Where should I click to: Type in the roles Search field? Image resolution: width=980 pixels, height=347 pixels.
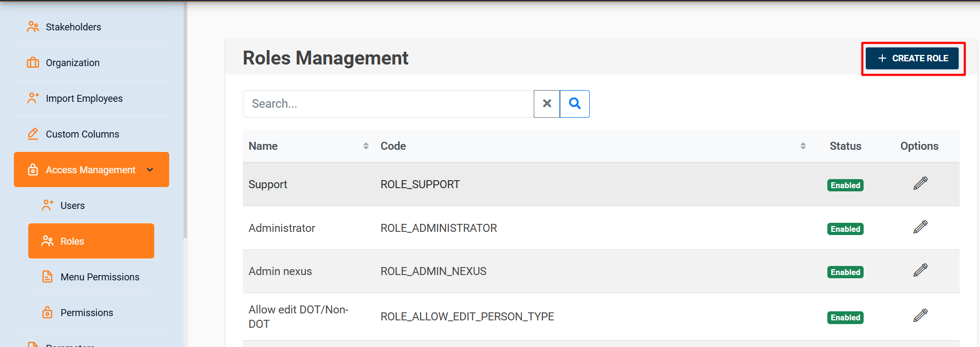388,103
